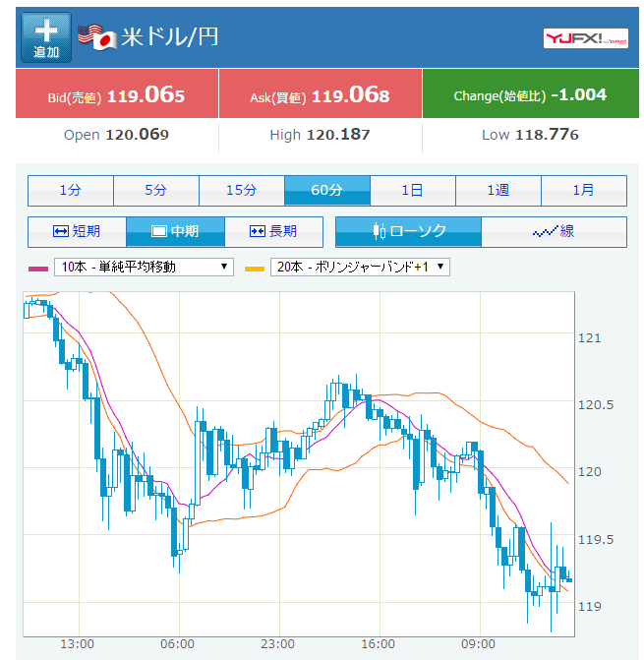Viewport: 644px width, 660px height.
Task: Select the 中期 medium-range view
Action: [175, 231]
